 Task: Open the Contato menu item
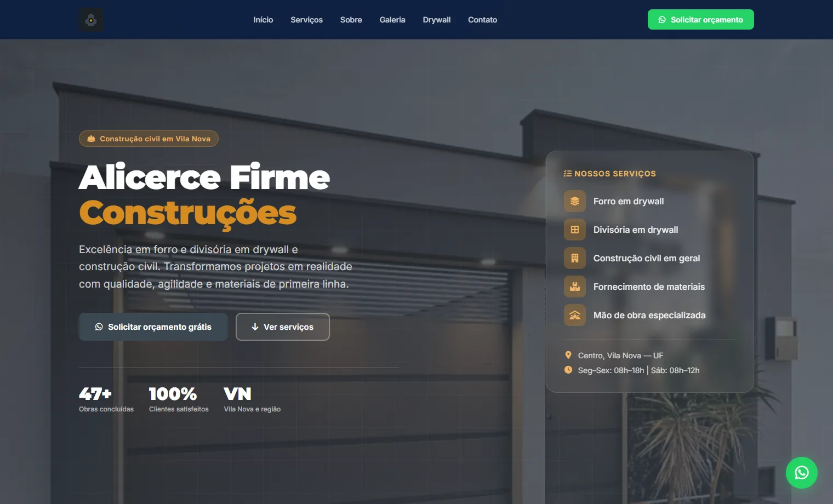click(x=482, y=20)
